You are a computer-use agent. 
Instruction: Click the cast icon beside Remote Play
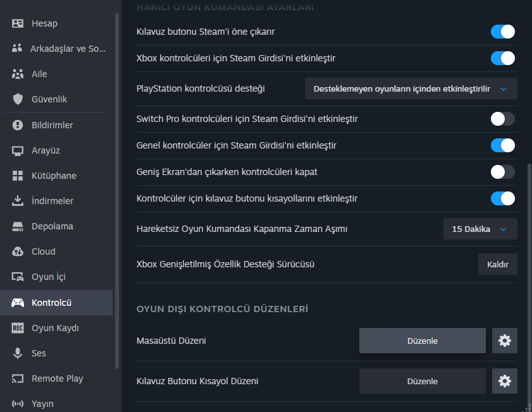[18, 379]
